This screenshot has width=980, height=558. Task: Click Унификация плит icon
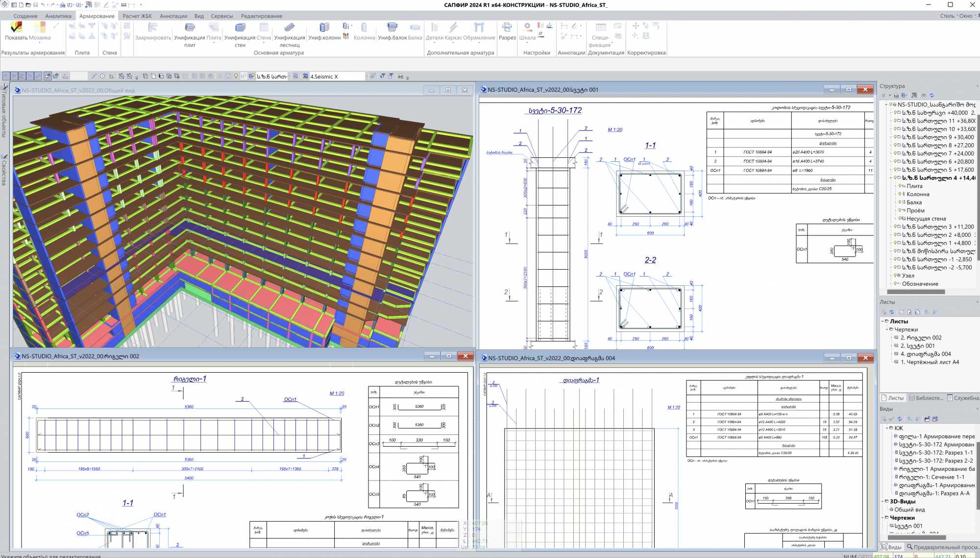pyautogui.click(x=190, y=27)
